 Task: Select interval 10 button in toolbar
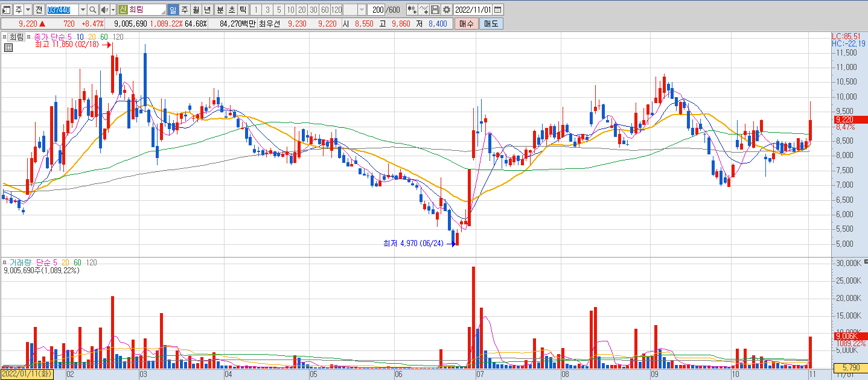tap(290, 10)
